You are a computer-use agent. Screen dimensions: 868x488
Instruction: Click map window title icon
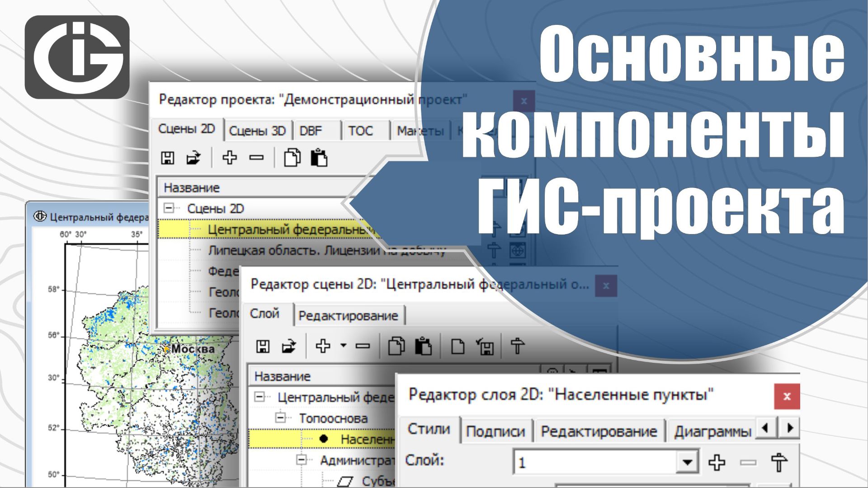[x=40, y=217]
